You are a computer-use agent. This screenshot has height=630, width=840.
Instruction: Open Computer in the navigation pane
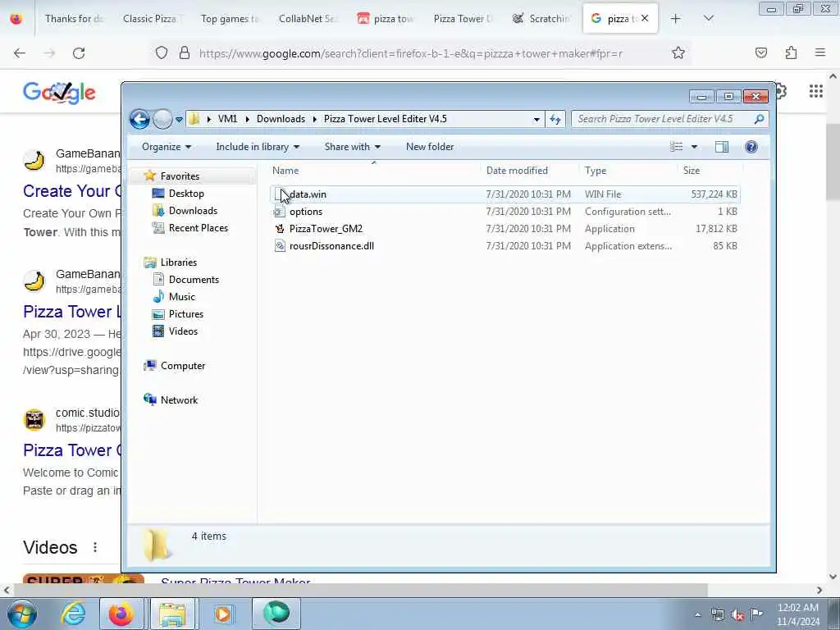point(183,365)
